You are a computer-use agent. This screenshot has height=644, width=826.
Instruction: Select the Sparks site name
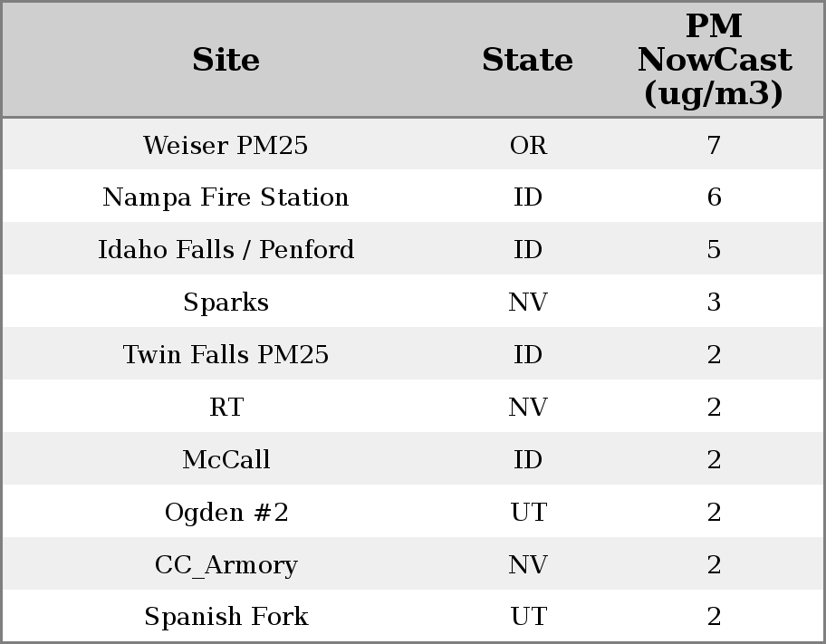(226, 303)
